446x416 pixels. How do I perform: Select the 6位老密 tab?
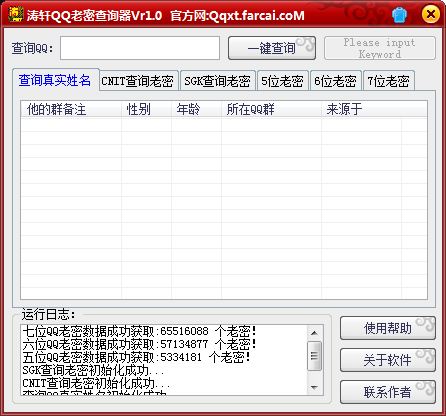[336, 81]
